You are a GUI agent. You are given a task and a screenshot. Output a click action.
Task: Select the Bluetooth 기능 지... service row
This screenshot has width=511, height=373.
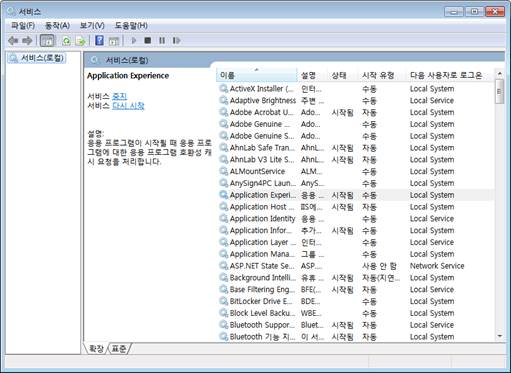355,337
